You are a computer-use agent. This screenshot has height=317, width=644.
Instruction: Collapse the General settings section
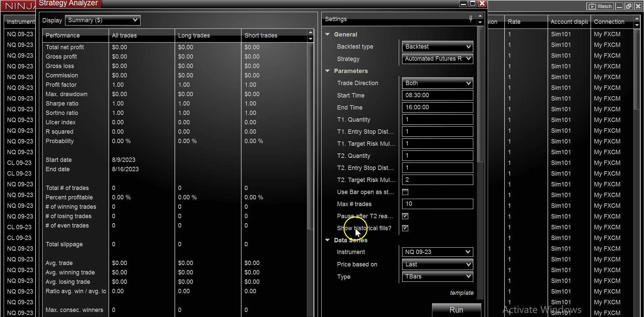pos(327,34)
